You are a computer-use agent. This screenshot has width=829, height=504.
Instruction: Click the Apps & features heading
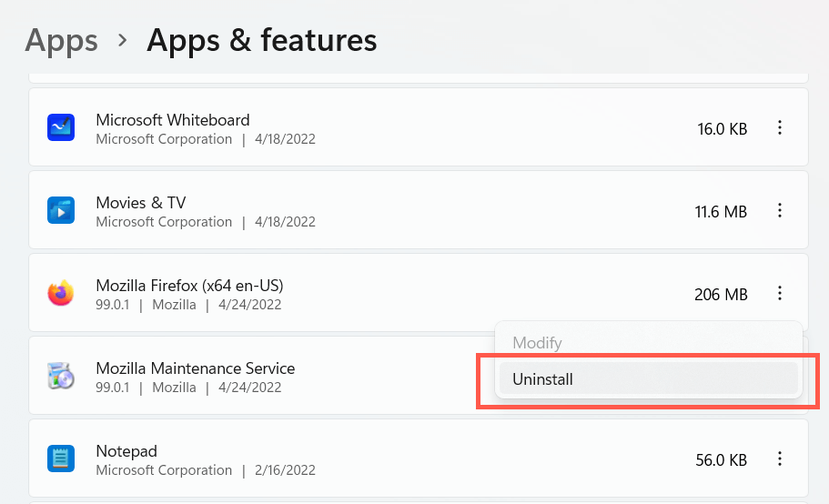(261, 40)
